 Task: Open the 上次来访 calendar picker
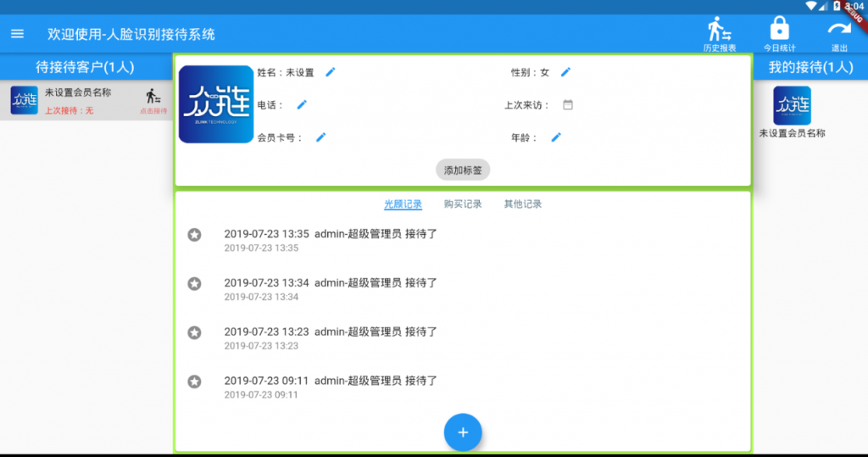point(568,105)
